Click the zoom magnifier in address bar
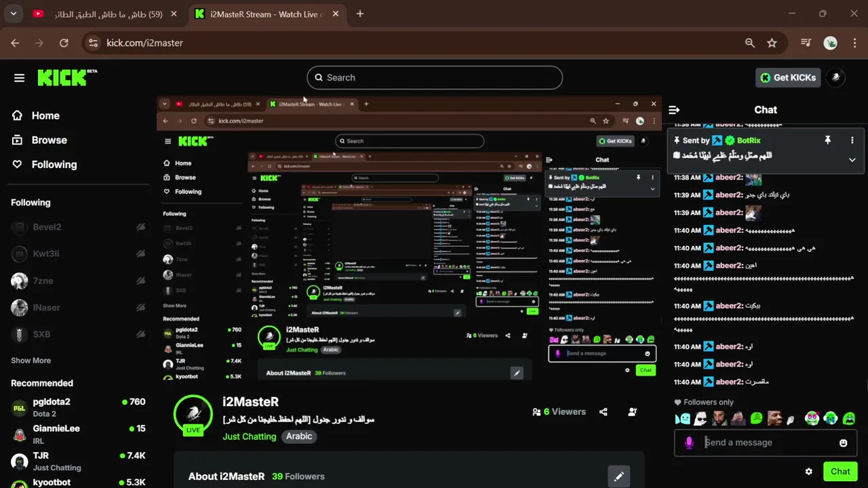This screenshot has height=488, width=868. point(750,43)
